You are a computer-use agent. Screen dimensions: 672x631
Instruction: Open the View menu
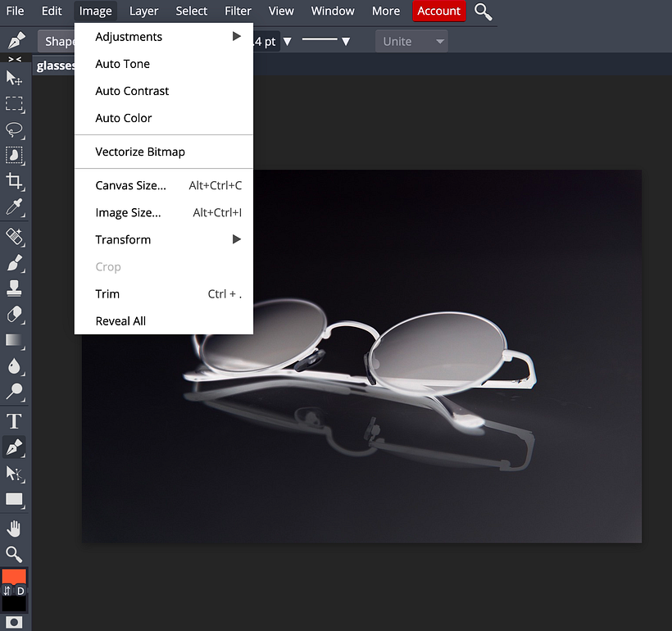(x=281, y=11)
